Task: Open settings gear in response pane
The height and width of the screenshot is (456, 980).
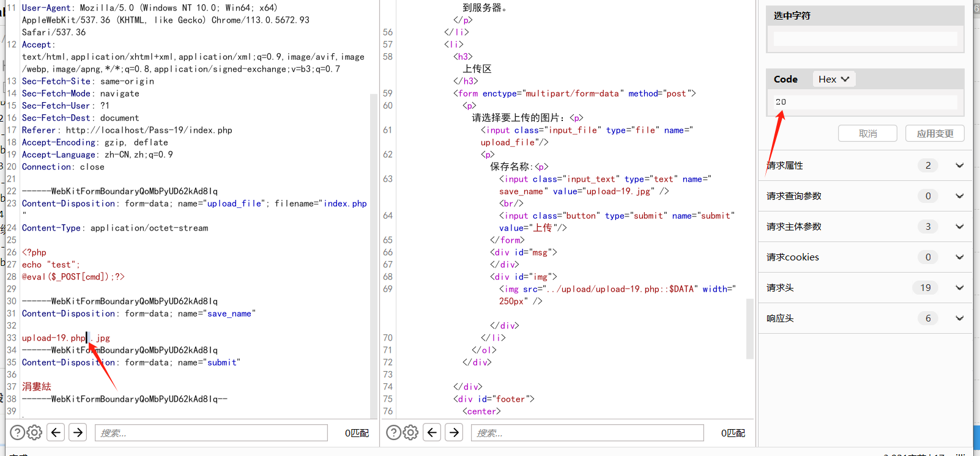Action: tap(411, 433)
